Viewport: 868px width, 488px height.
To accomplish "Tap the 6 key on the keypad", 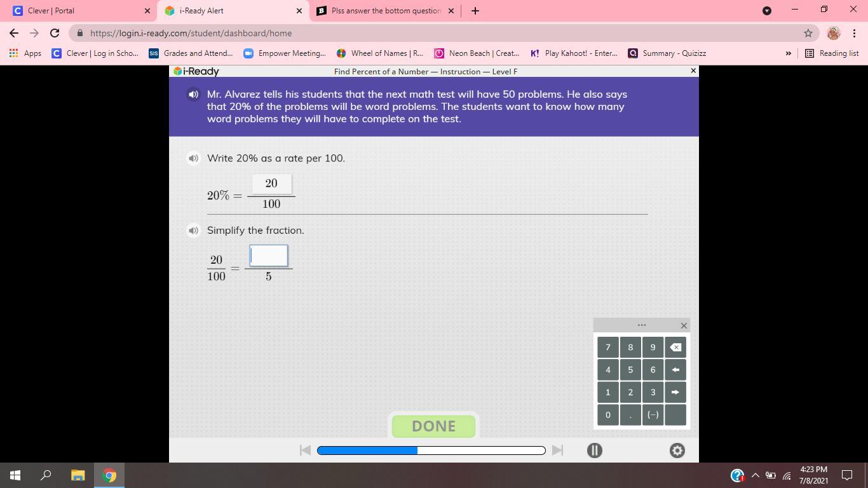I will pos(653,369).
